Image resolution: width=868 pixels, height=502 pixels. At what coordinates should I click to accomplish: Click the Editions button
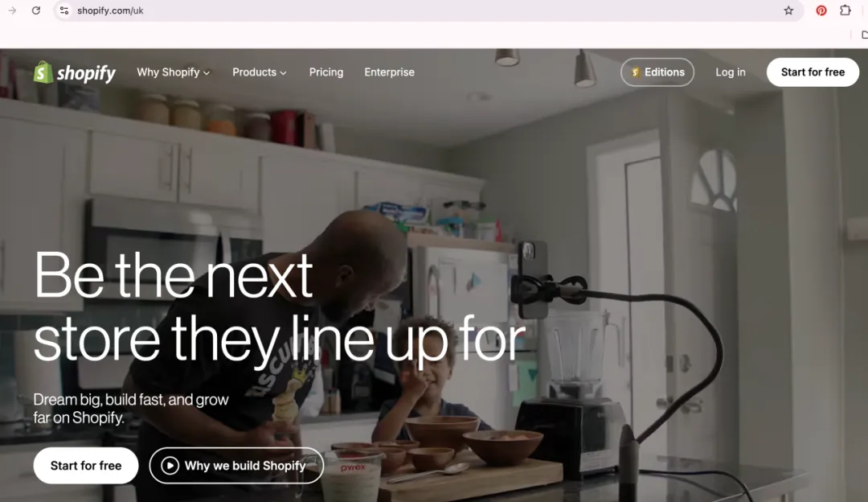coord(657,72)
